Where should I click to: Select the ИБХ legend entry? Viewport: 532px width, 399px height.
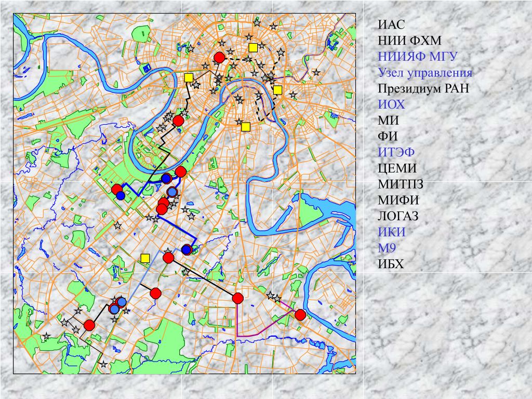click(391, 263)
